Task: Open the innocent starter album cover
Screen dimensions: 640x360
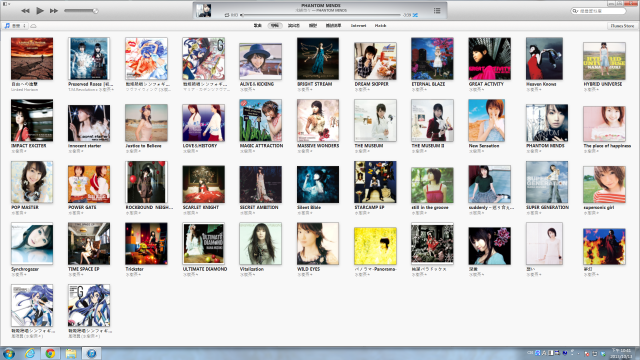Action: click(x=89, y=123)
